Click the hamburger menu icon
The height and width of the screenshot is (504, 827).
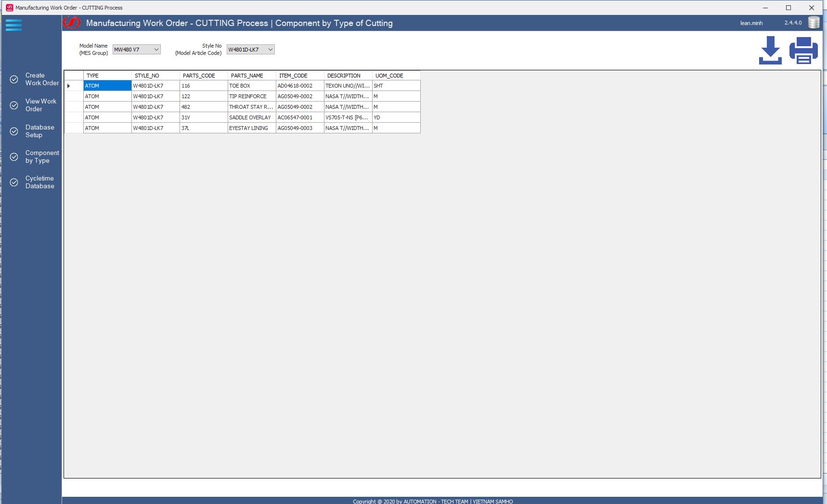tap(13, 25)
